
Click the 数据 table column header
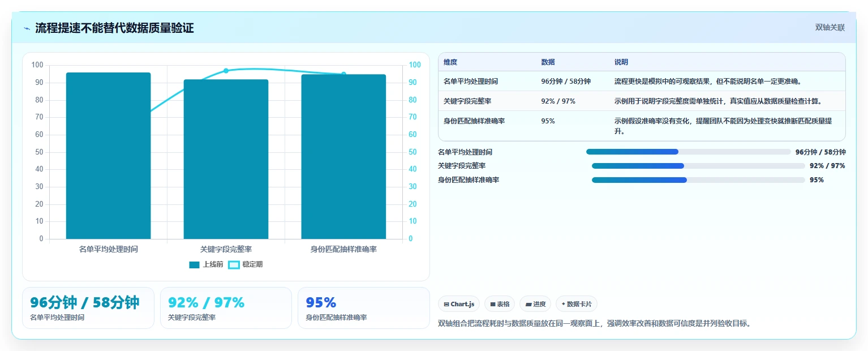548,62
